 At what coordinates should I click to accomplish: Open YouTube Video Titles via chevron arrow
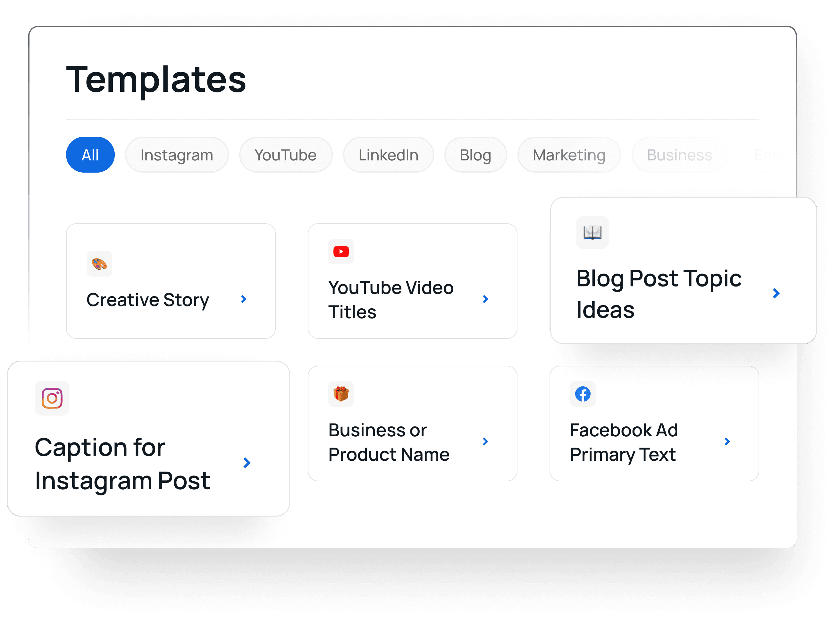point(485,299)
